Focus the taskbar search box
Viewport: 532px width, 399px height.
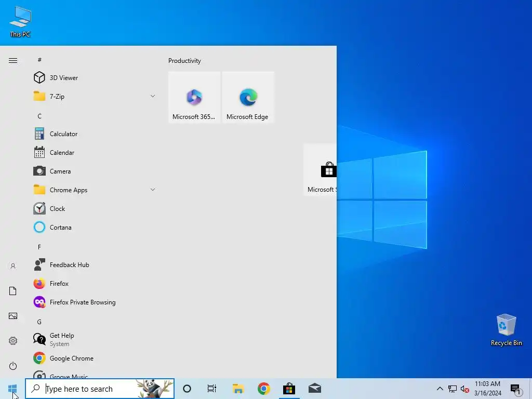(x=100, y=389)
